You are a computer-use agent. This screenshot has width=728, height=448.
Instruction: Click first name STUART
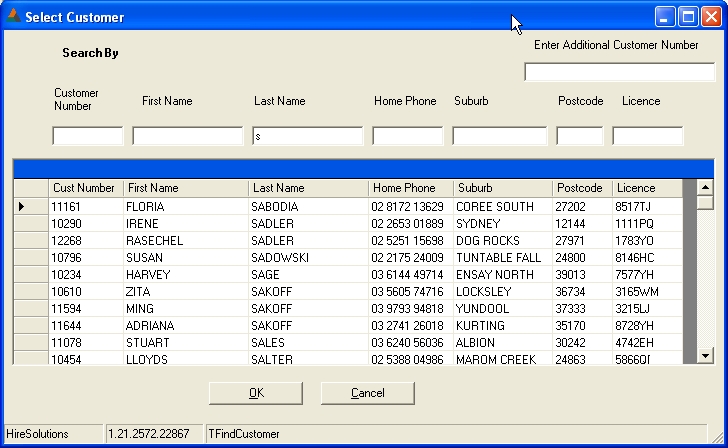(x=148, y=343)
